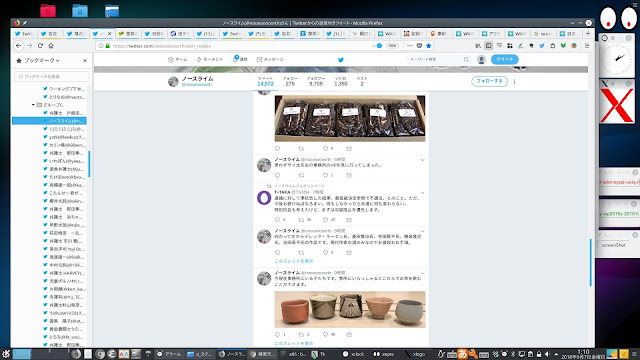
Task: Click the T-TAKA purple avatar
Action: click(264, 198)
